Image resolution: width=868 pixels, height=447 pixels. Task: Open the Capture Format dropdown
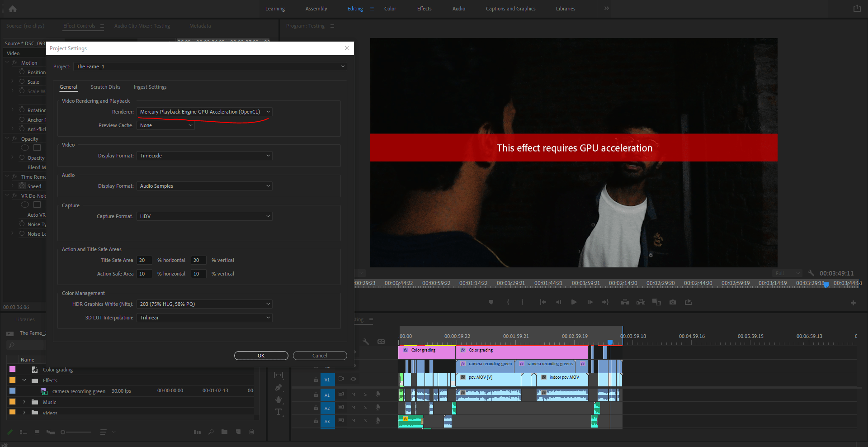coord(269,216)
